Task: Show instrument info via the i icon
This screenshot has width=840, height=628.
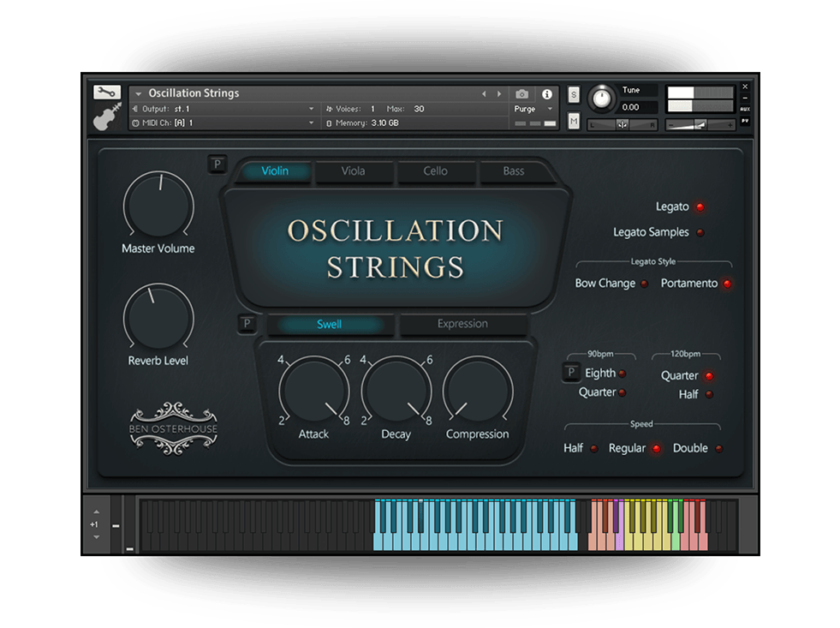Action: tap(547, 94)
